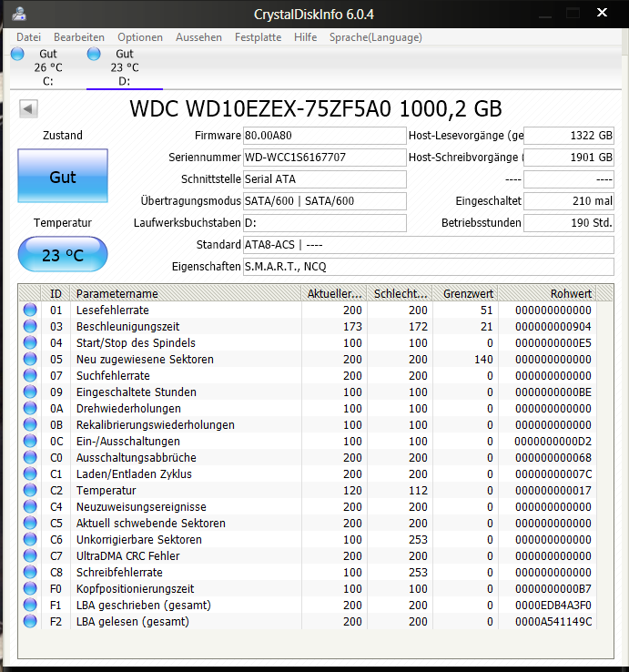The image size is (629, 672).
Task: Click raw value 0000A541149C
Action: pos(553,621)
